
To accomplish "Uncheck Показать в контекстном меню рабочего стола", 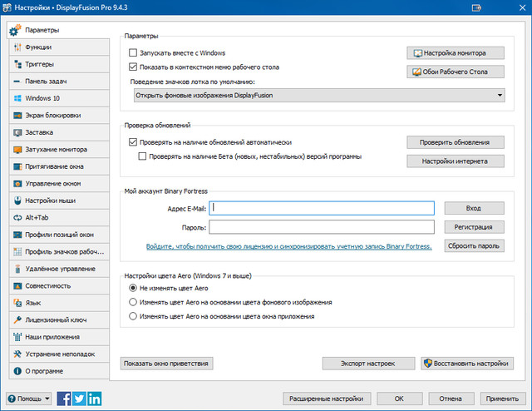I will tap(133, 66).
